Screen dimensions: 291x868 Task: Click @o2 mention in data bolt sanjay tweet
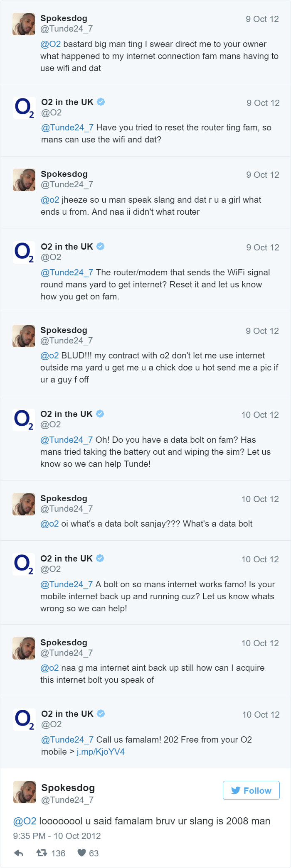pos(49,524)
